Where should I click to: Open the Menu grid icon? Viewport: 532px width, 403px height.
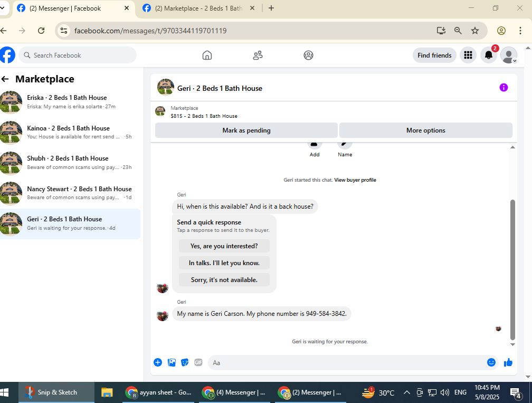point(468,55)
